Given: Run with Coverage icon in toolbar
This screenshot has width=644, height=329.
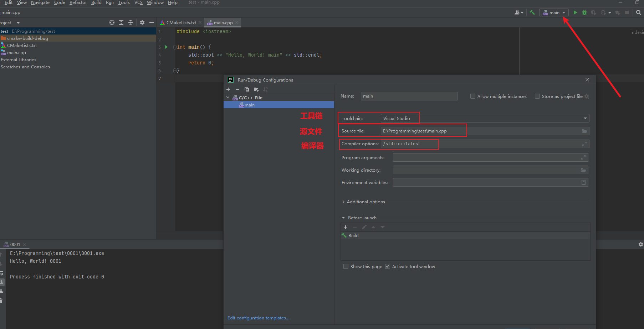Looking at the screenshot, I should [594, 12].
